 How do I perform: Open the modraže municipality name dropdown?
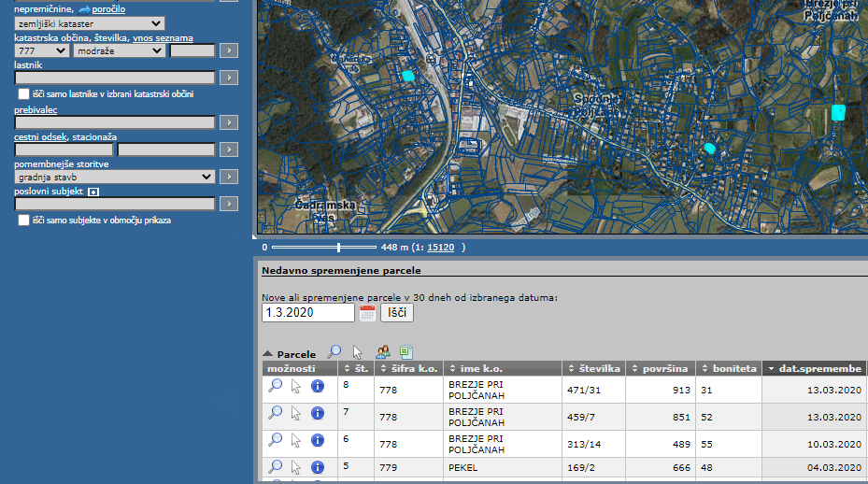pyautogui.click(x=119, y=51)
